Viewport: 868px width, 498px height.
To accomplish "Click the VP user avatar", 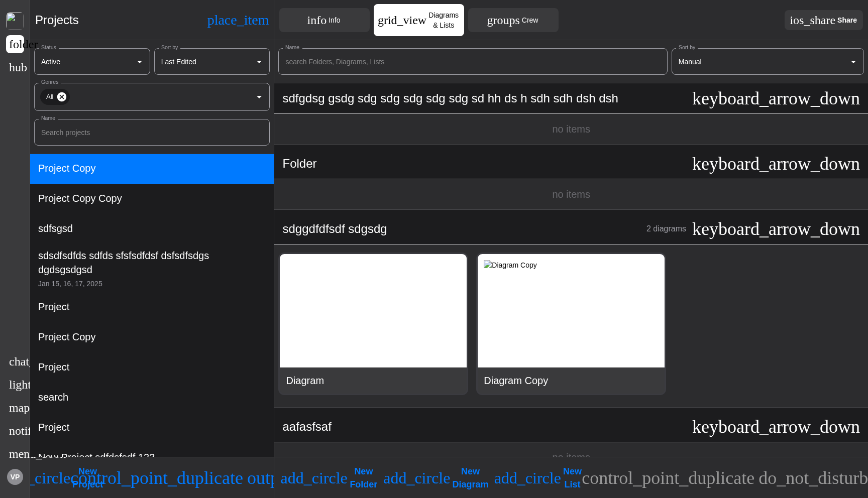I will [x=15, y=477].
